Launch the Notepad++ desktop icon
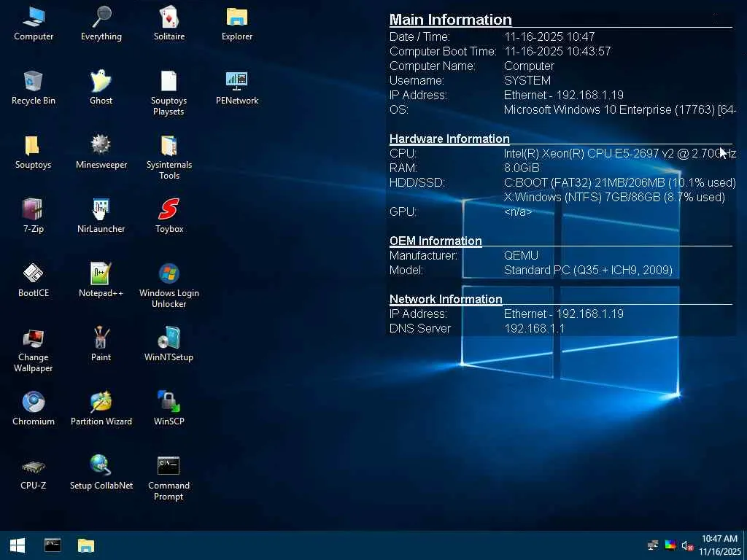 coord(101,281)
